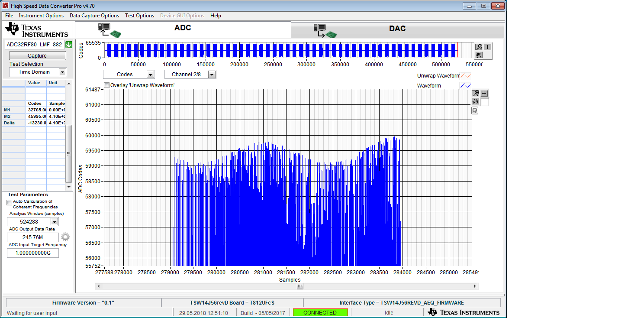Open the File menu
Viewport: 644px width, 318px height.
coord(9,16)
